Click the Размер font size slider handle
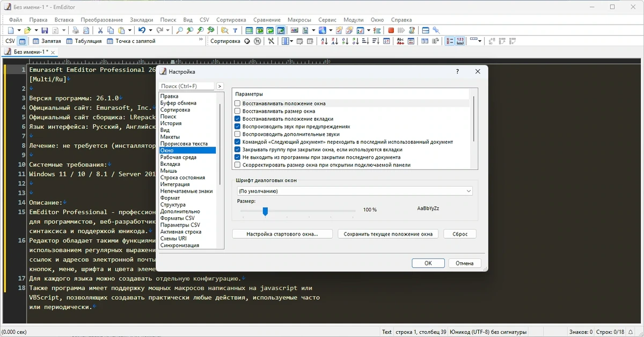This screenshot has height=337, width=644. [265, 211]
